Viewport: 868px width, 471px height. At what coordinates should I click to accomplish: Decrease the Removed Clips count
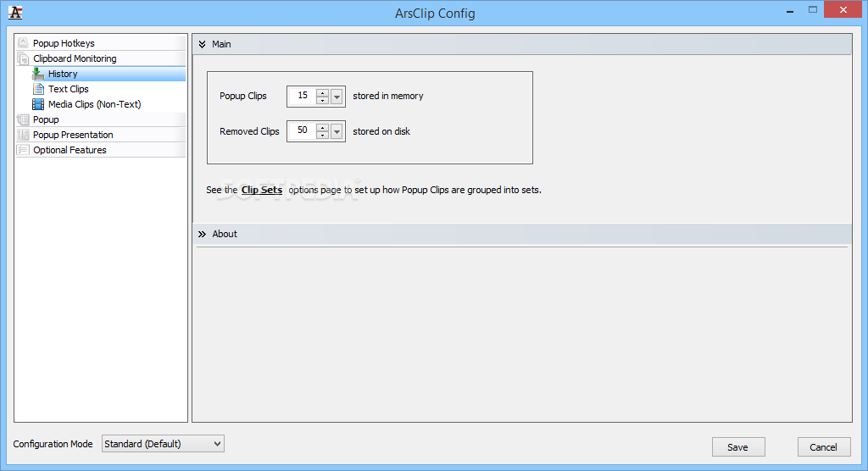(x=323, y=135)
